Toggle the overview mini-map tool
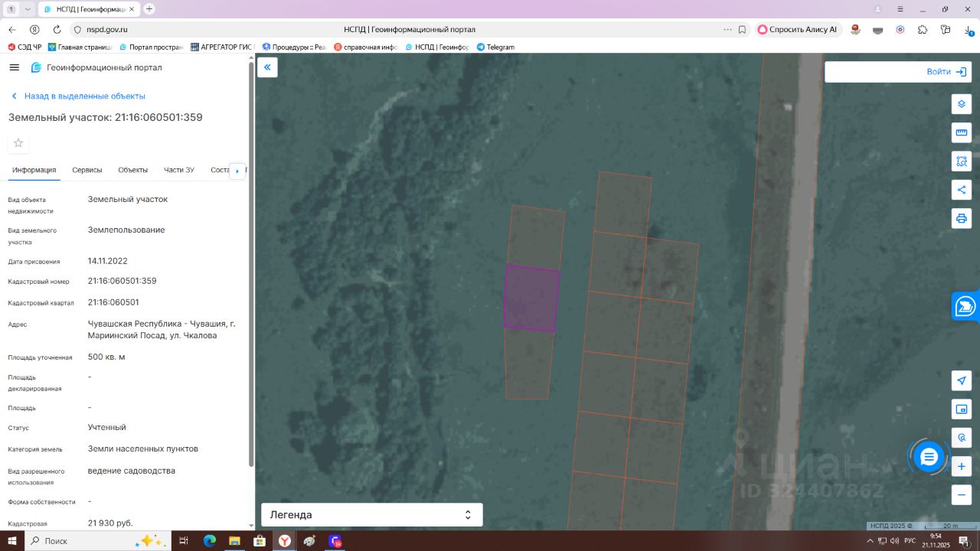The height and width of the screenshot is (551, 980). [962, 409]
